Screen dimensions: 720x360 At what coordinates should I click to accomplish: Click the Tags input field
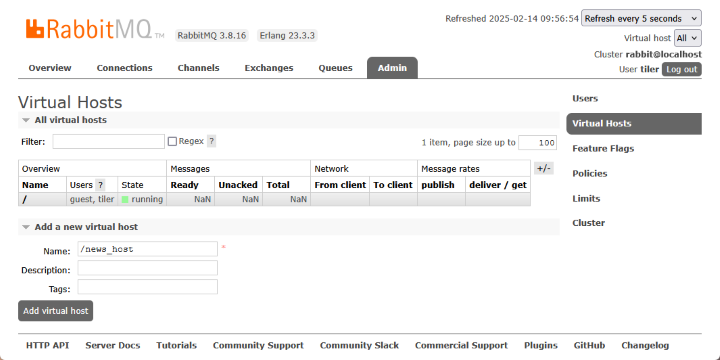tap(147, 287)
